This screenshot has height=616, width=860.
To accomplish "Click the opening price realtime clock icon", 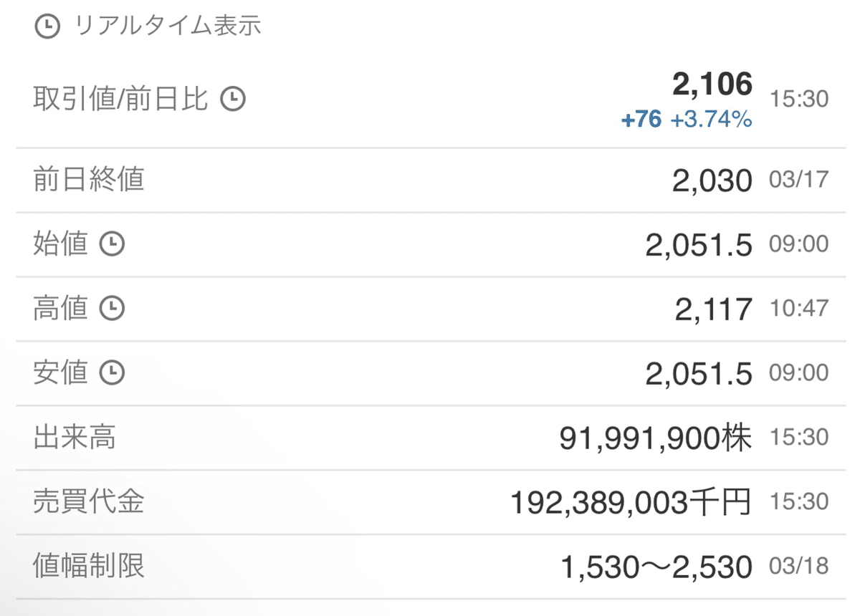I will coord(113,244).
